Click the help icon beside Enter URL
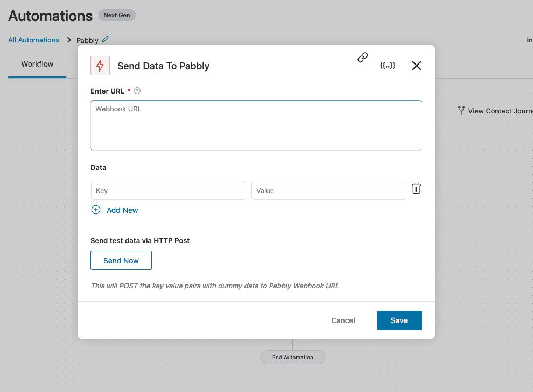533x392 pixels. click(x=137, y=91)
